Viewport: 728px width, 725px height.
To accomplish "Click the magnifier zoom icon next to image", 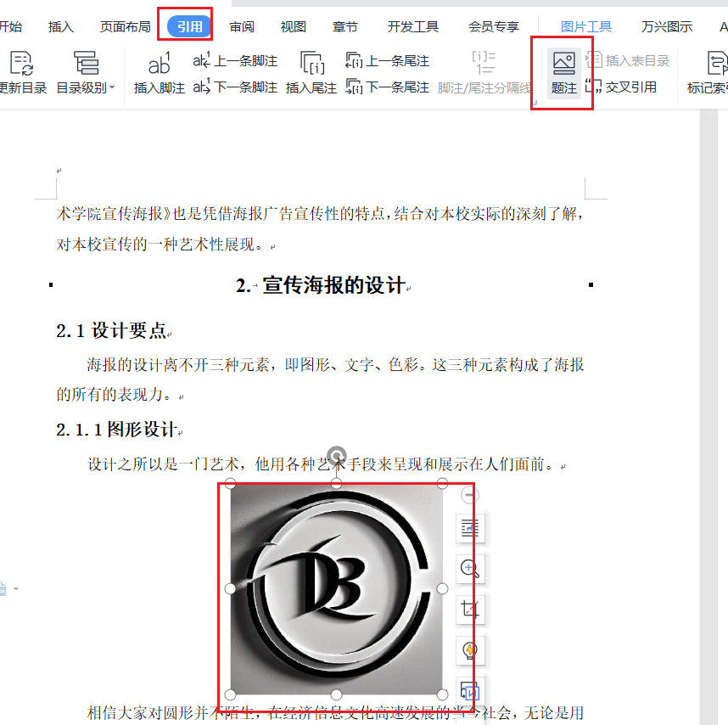I will 470,569.
